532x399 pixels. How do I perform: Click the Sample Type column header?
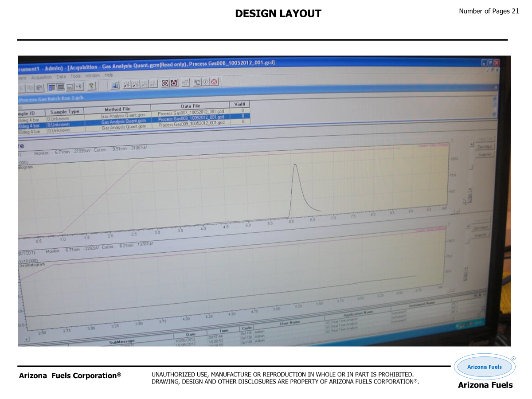click(x=65, y=112)
